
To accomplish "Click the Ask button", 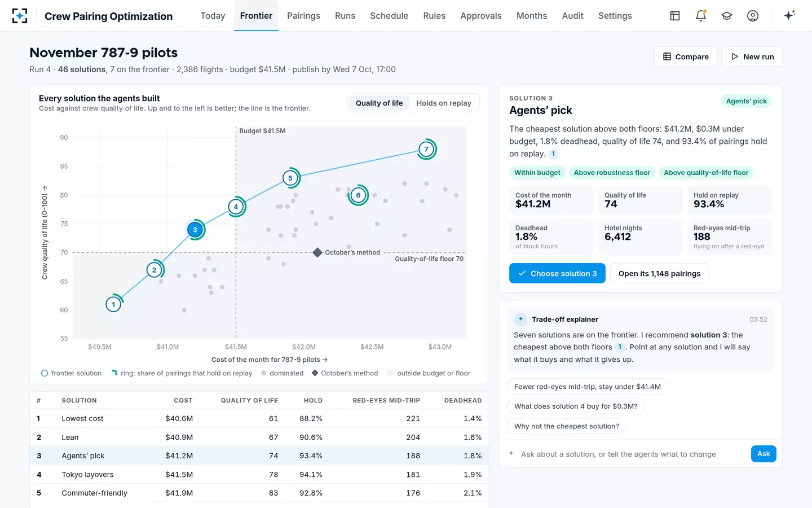I will [x=764, y=454].
